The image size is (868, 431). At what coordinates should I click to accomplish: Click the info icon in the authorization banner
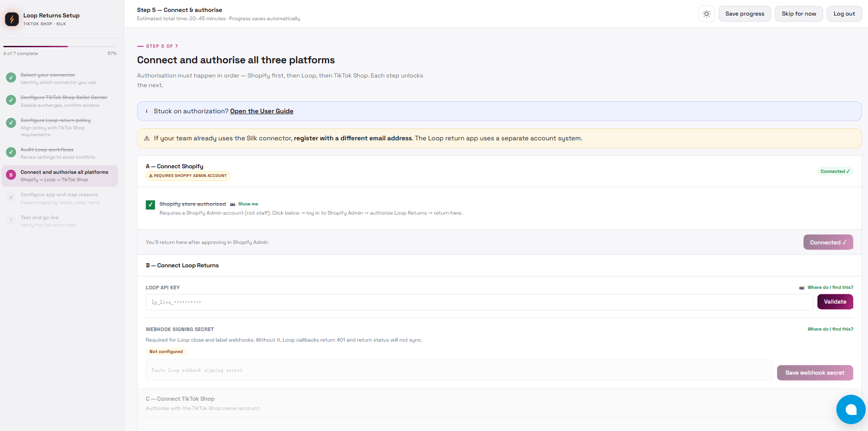point(147,111)
